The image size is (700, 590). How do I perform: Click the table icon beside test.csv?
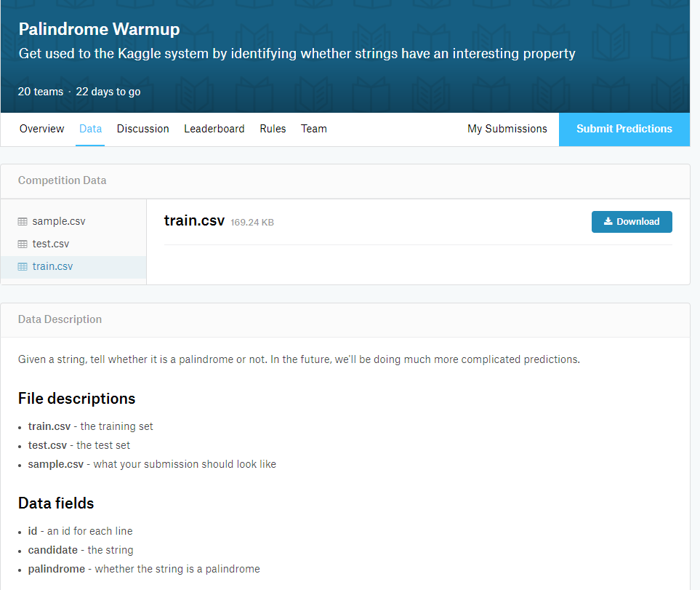point(23,244)
